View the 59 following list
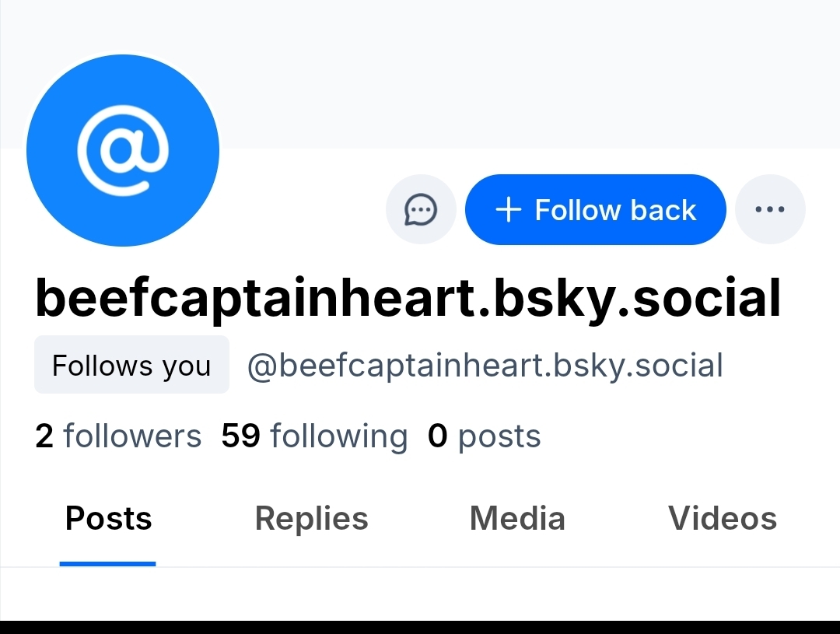This screenshot has height=634, width=840. pyautogui.click(x=314, y=436)
